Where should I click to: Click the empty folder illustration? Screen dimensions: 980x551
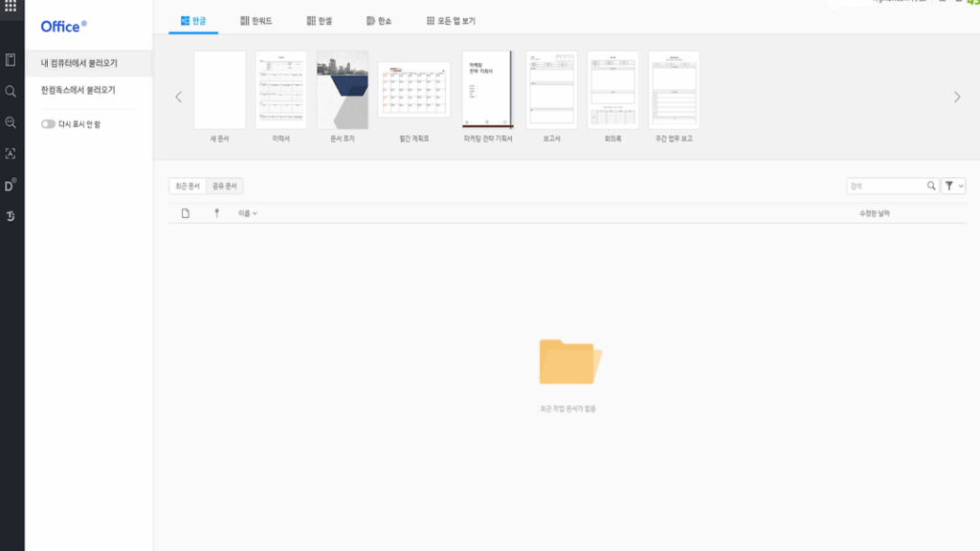coord(570,361)
